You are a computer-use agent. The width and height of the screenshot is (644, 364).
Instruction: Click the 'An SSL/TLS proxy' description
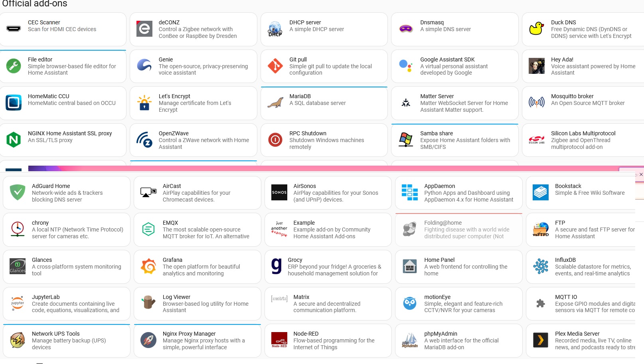(x=50, y=140)
